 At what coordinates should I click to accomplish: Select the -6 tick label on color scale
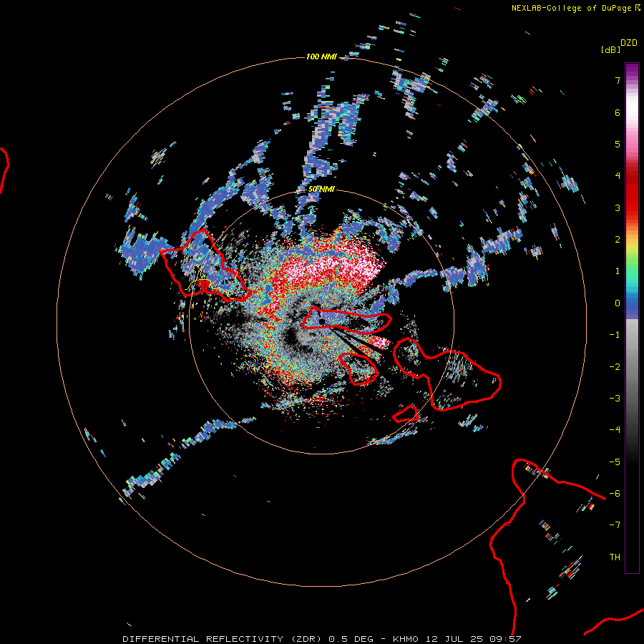(615, 494)
